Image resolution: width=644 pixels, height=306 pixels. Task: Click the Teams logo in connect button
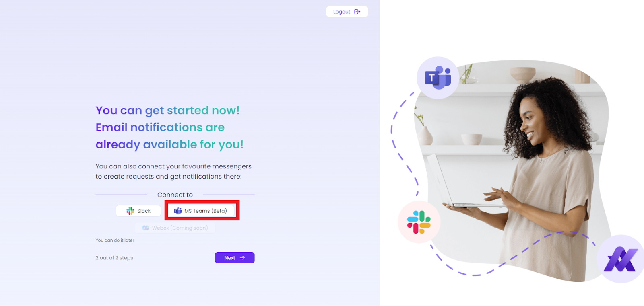(x=178, y=211)
